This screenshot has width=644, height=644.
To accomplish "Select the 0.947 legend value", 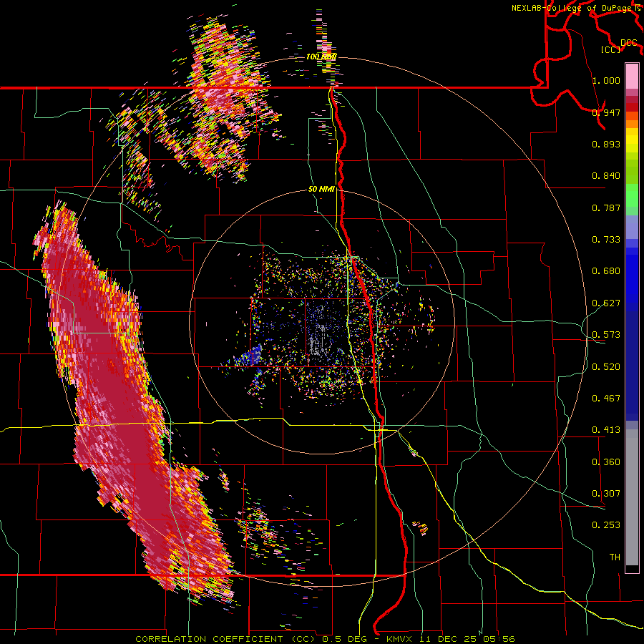I will pyautogui.click(x=606, y=112).
